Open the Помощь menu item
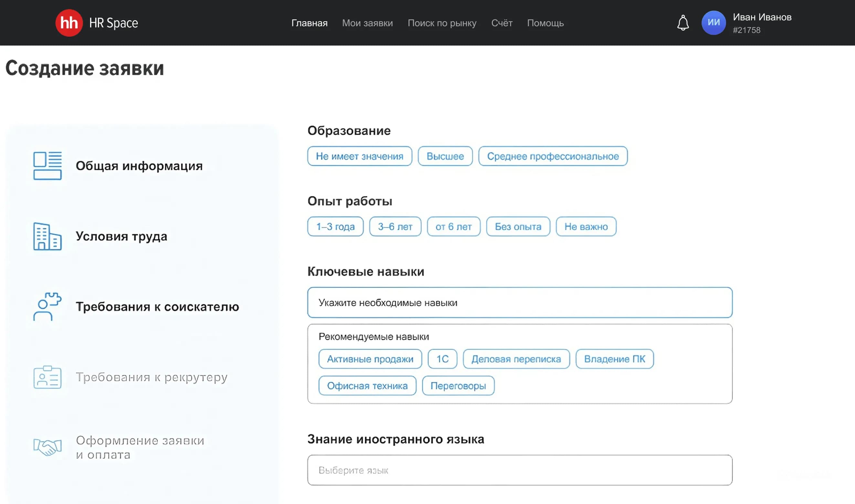This screenshot has width=855, height=504. [x=545, y=23]
